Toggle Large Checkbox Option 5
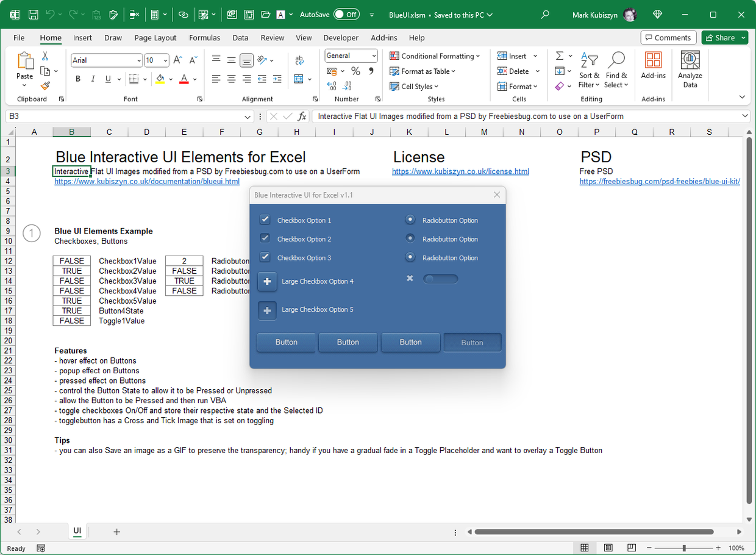 coord(267,310)
